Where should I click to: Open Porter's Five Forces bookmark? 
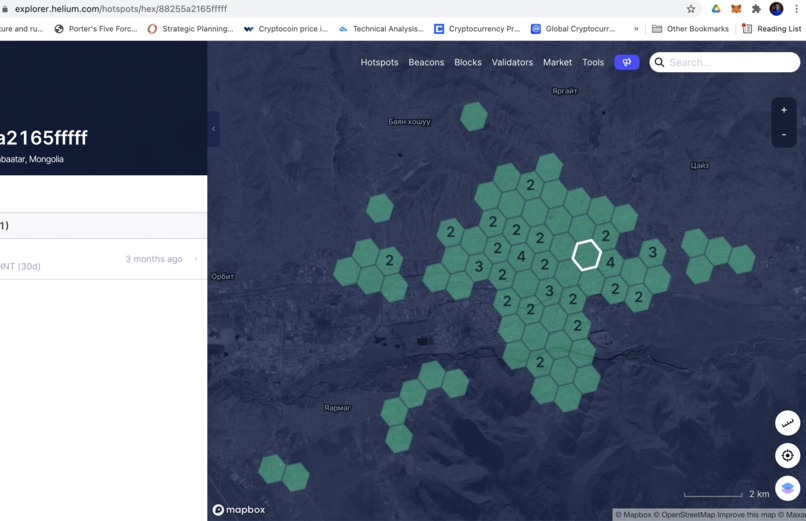[96, 29]
